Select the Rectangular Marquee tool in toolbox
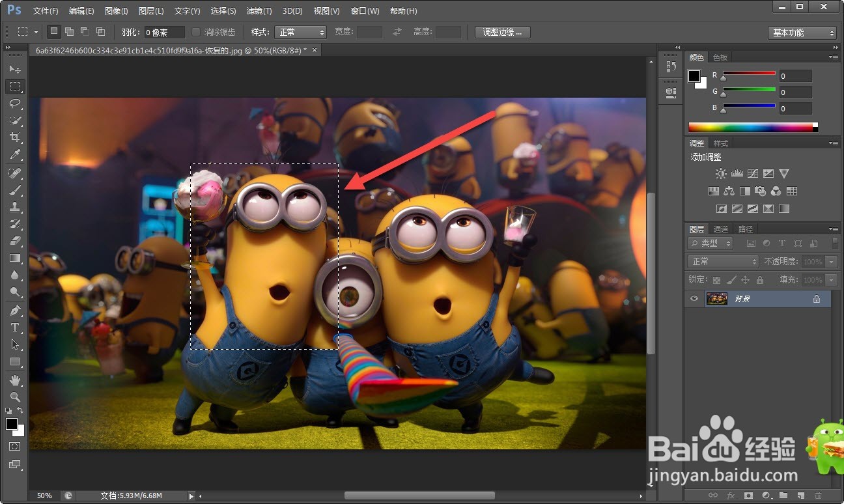This screenshot has width=844, height=504. [x=15, y=87]
